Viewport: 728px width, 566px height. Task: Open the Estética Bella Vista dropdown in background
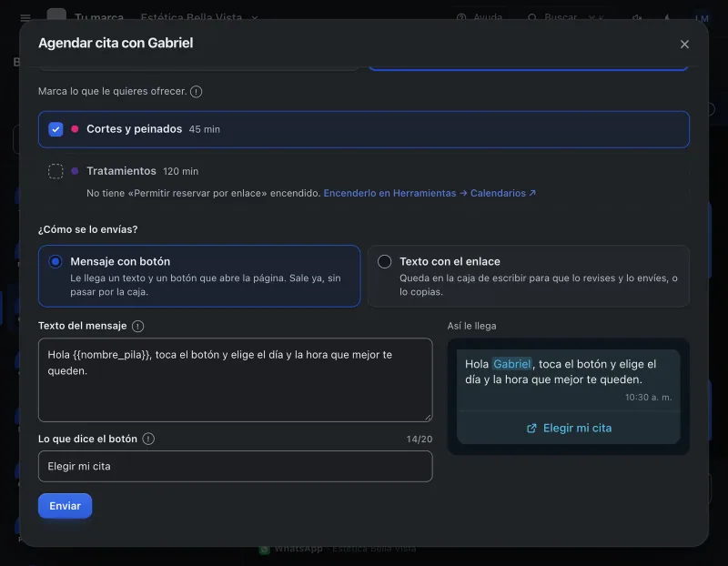199,17
